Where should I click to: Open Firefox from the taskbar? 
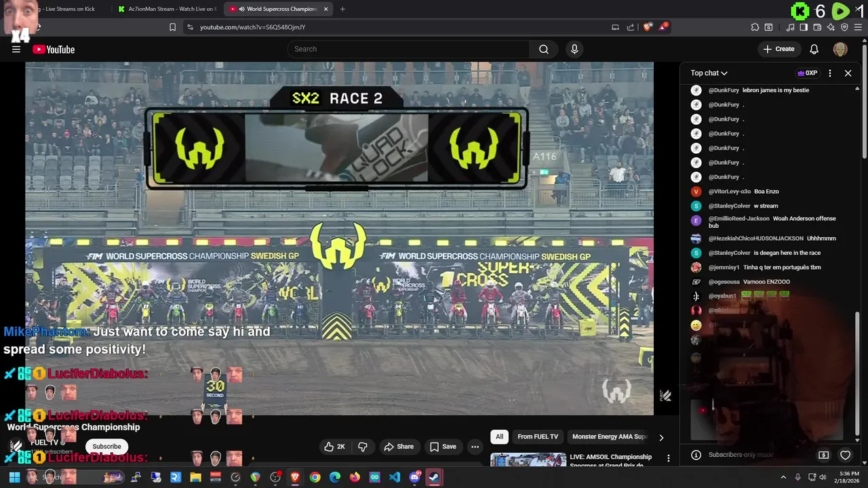355,477
